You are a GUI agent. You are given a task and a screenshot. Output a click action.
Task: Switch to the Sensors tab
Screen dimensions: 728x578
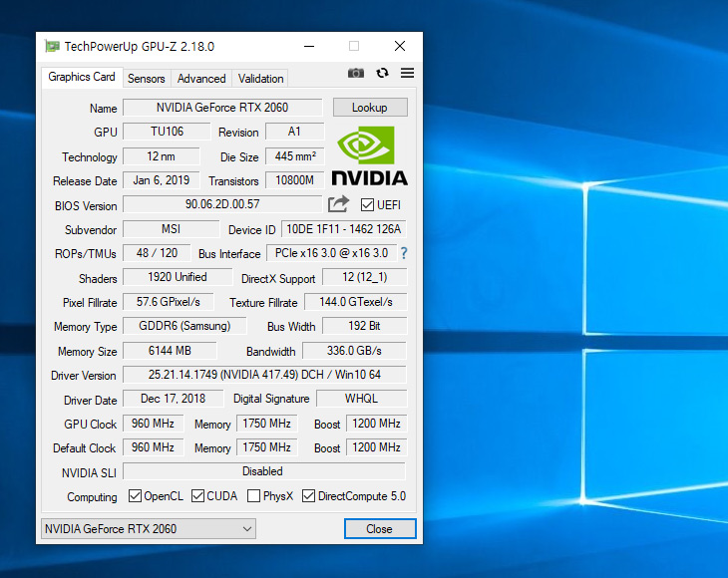click(x=147, y=79)
